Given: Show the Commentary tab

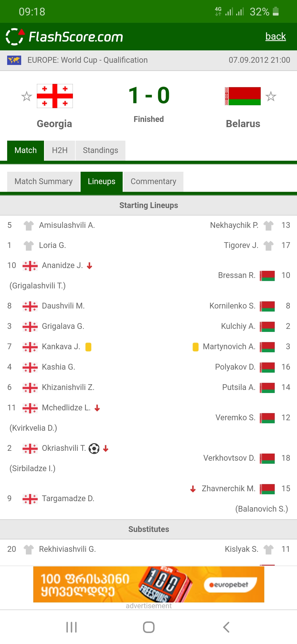Looking at the screenshot, I should tap(153, 181).
